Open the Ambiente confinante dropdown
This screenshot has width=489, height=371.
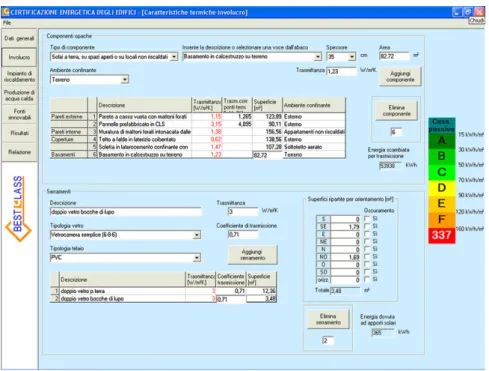pyautogui.click(x=125, y=79)
